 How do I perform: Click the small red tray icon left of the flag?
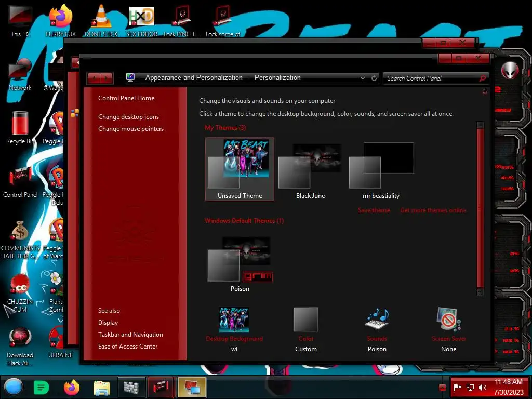tap(442, 388)
